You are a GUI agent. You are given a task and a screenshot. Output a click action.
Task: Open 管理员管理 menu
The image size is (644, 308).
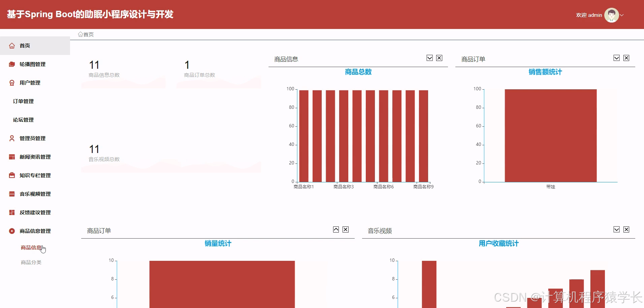point(35,138)
